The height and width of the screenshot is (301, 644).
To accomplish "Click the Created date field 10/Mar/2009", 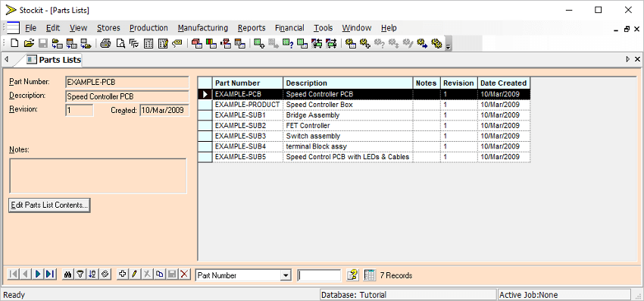I will (164, 110).
